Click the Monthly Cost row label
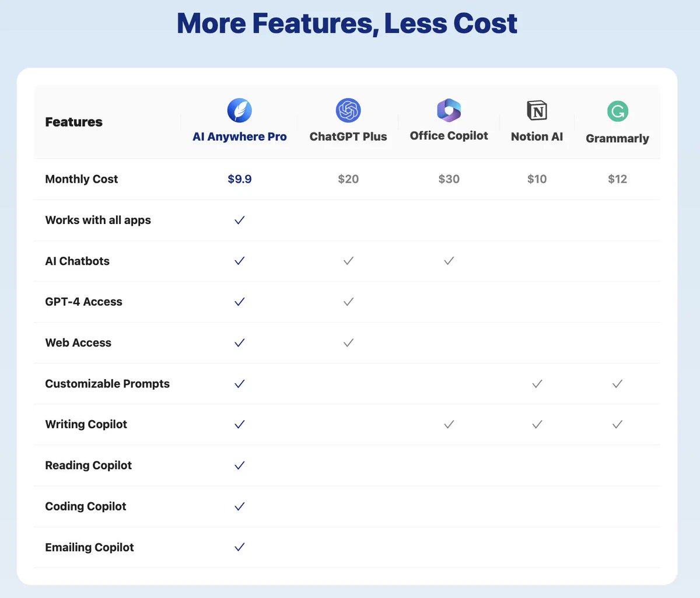700x598 pixels. (82, 179)
